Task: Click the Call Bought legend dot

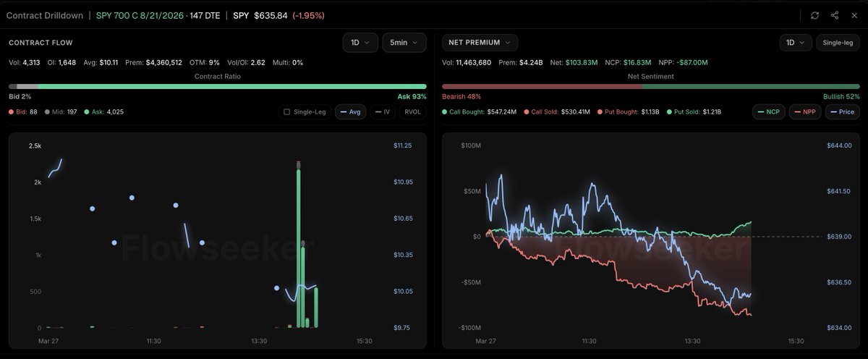Action: coord(445,112)
